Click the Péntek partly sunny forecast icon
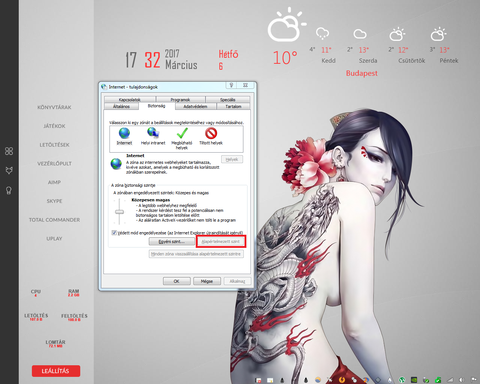The height and width of the screenshot is (384, 480). tap(438, 34)
